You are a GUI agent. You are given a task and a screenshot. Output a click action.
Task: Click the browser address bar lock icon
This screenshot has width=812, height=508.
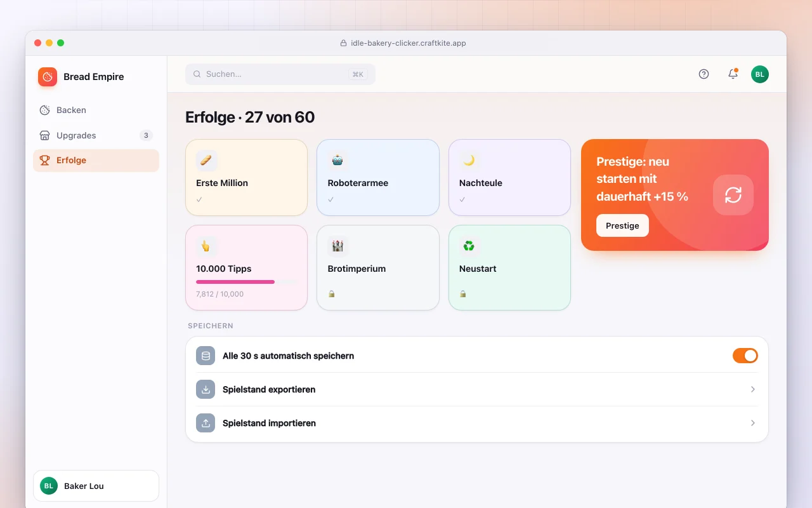[344, 43]
